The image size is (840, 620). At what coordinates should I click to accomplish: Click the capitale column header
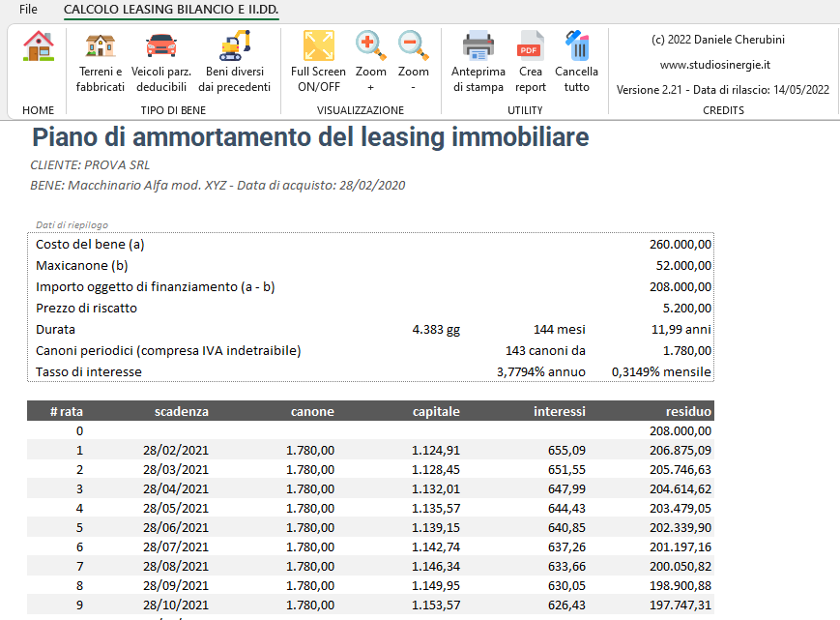pyautogui.click(x=436, y=411)
